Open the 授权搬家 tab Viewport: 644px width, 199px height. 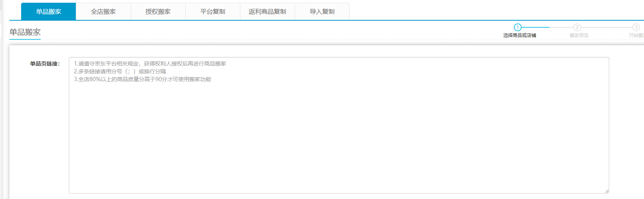pos(158,12)
